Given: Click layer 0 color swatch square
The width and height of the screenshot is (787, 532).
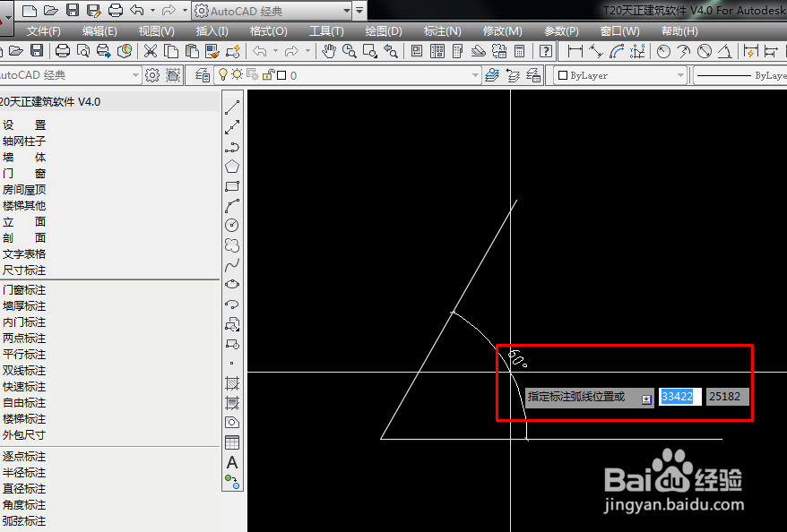Looking at the screenshot, I should click(281, 75).
